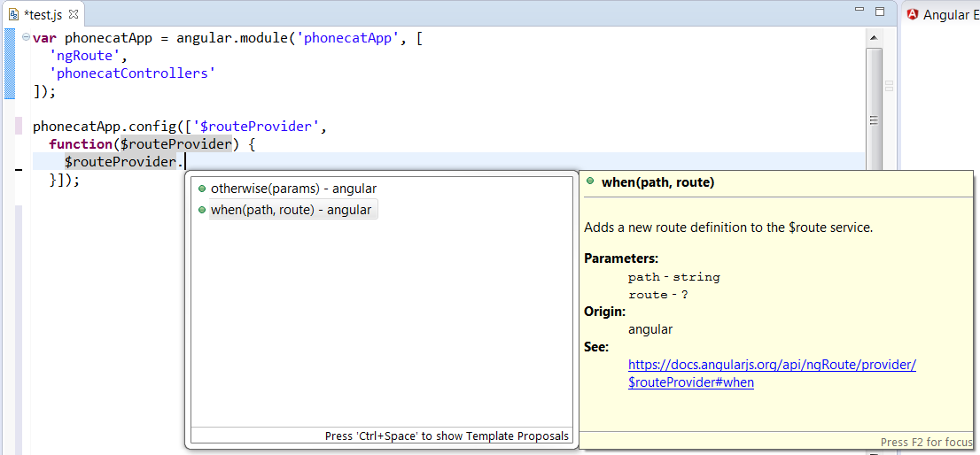Viewport: 980px width, 455px height.
Task: Click the $routeProvider#when link text
Action: (x=690, y=382)
